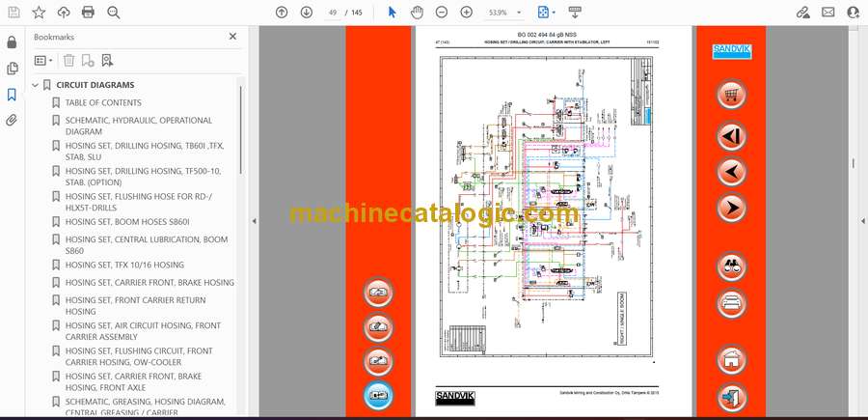Open DRILLING HOSING, TB60I, TFX bookmark
Screen dimensions: 868x420
pos(145,152)
